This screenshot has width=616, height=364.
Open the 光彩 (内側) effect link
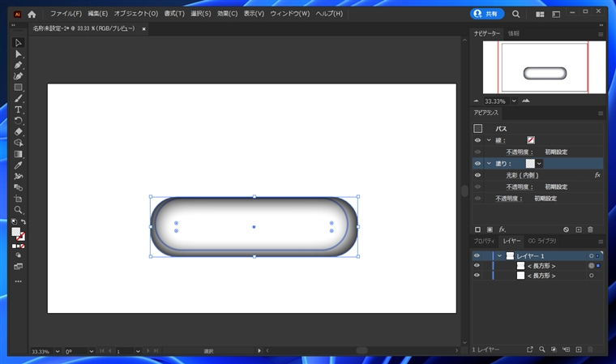pos(522,175)
